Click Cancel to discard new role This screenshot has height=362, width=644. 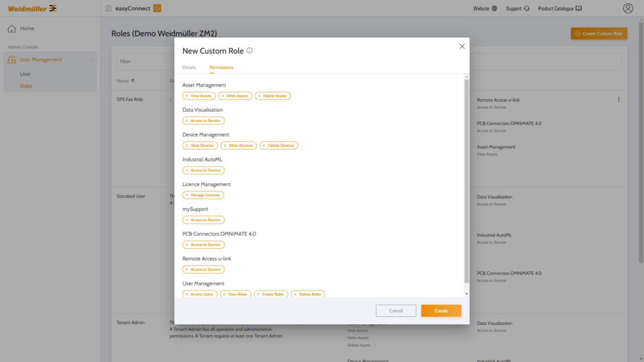point(396,310)
